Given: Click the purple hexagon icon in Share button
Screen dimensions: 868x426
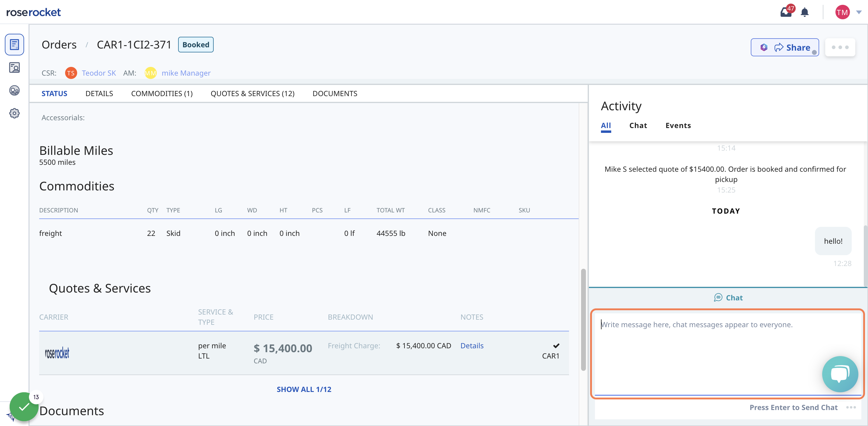Looking at the screenshot, I should (x=764, y=48).
